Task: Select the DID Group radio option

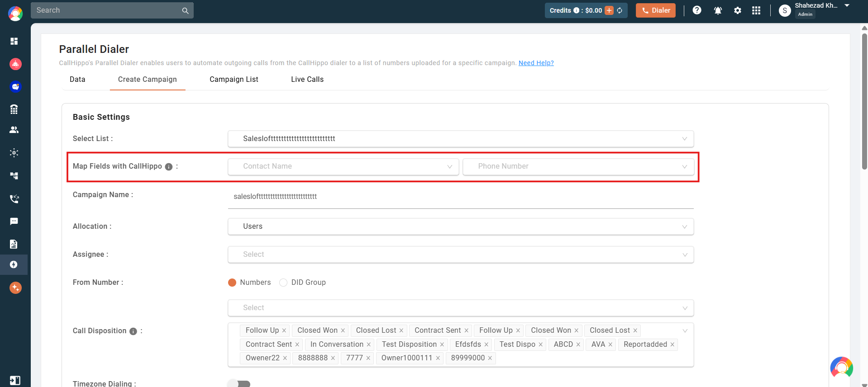Action: [283, 283]
